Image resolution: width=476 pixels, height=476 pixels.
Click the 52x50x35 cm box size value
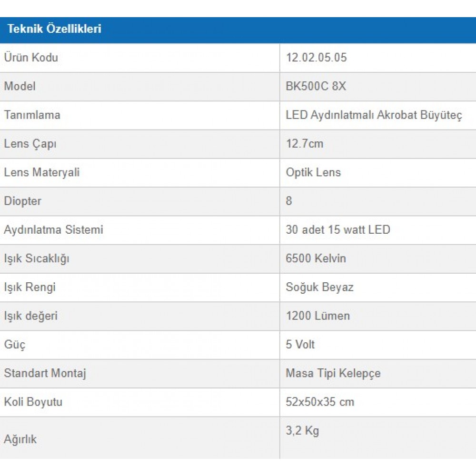click(x=320, y=402)
